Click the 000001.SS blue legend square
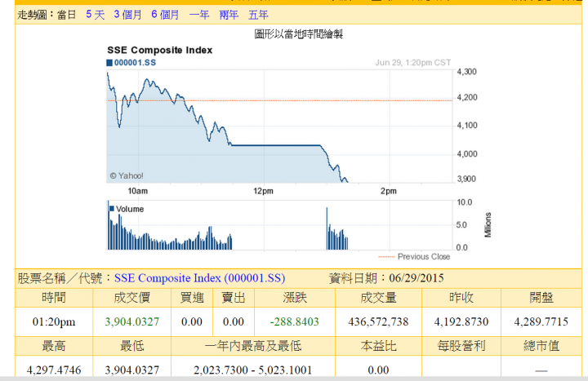588x381 pixels. click(x=109, y=63)
